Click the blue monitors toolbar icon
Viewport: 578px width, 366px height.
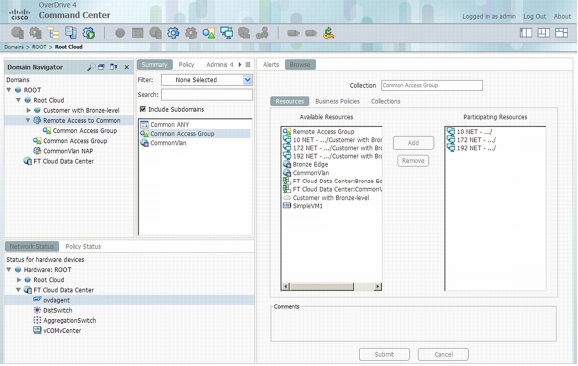[x=226, y=33]
